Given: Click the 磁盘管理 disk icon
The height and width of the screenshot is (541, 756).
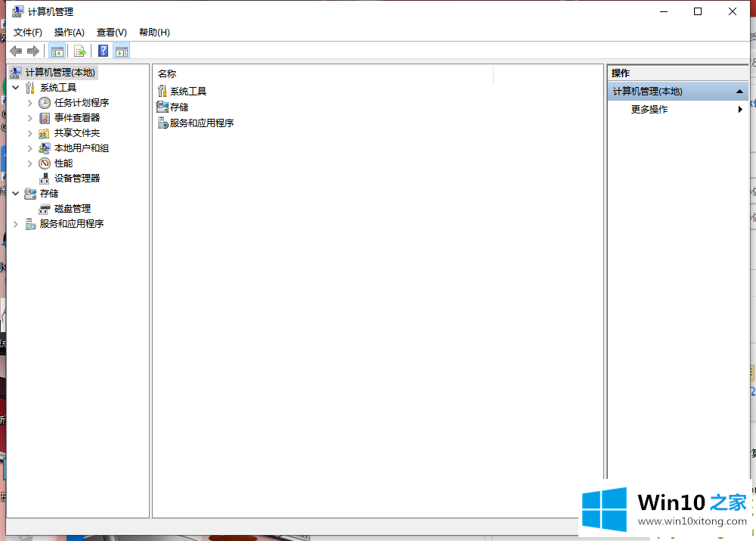Looking at the screenshot, I should coord(45,209).
